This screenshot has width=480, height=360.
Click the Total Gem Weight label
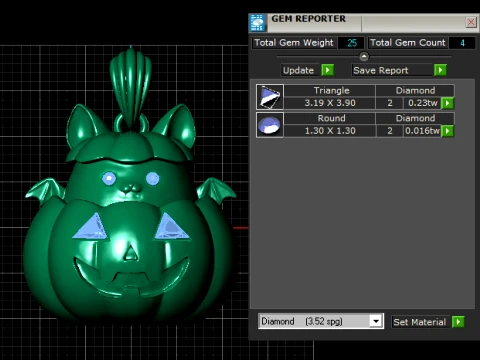click(294, 43)
